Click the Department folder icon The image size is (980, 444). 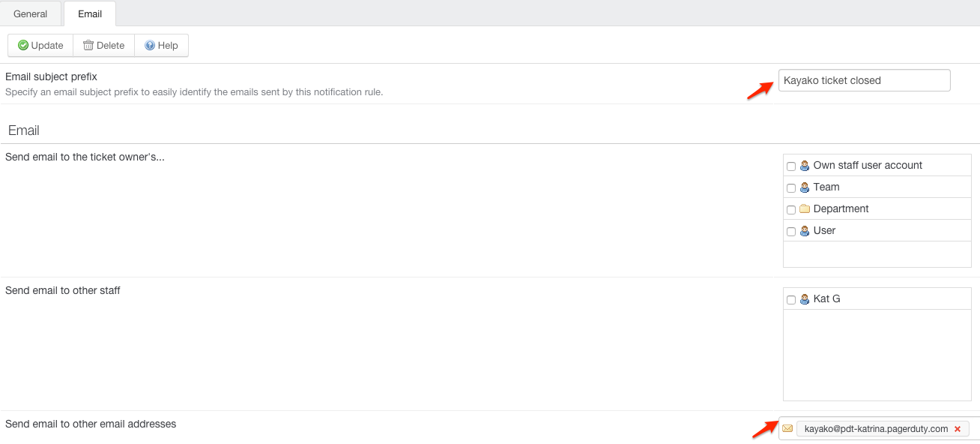coord(805,209)
